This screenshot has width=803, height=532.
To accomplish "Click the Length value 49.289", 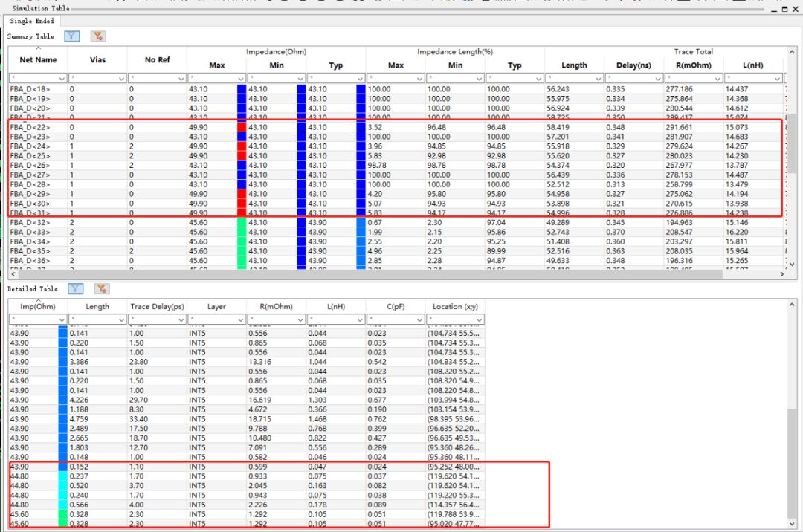I will (558, 222).
